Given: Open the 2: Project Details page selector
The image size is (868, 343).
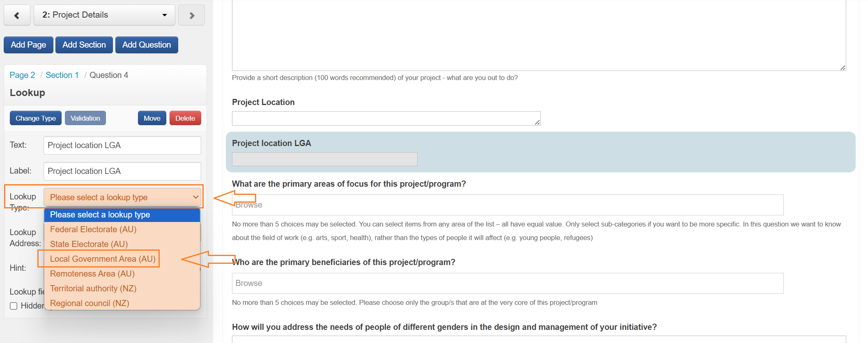Looking at the screenshot, I should tap(104, 15).
